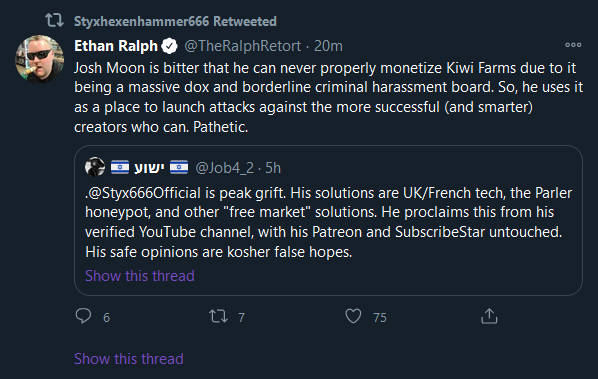Viewport: 598px width, 379px height.
Task: Click the @Job4_2 handle
Action: pyautogui.click(x=224, y=168)
